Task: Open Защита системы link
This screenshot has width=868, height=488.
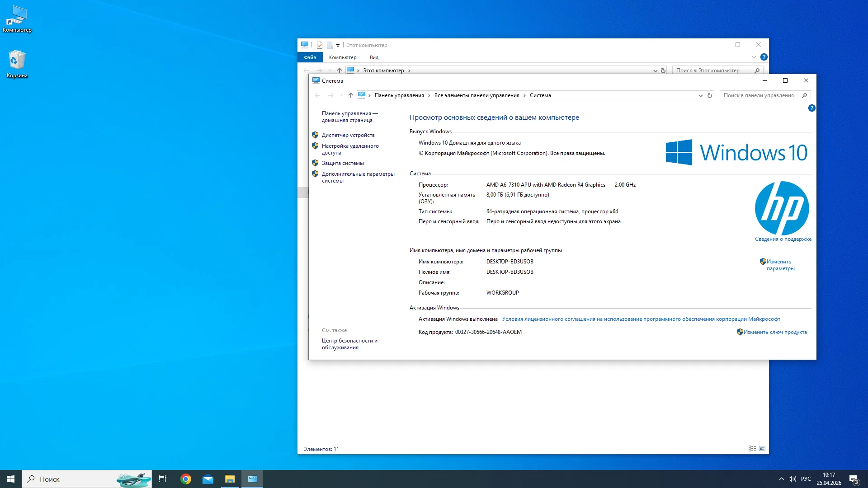Action: tap(343, 163)
